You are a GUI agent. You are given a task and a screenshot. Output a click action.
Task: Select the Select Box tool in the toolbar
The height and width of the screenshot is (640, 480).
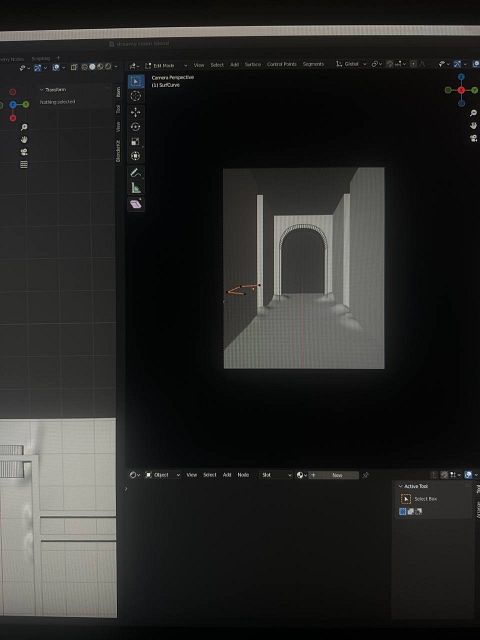tap(136, 81)
